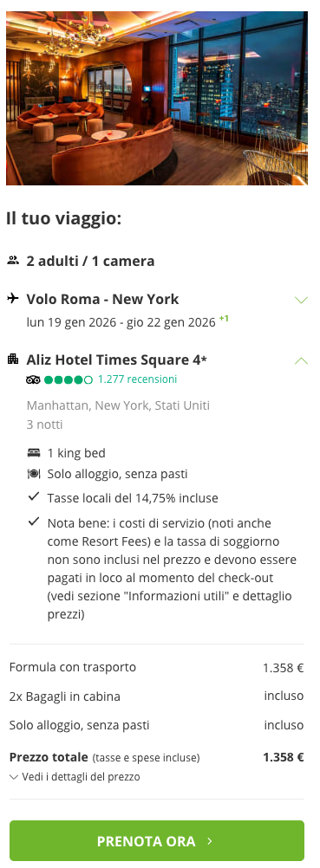Click the Volo Roma - New York heading
The image size is (320, 868).
(102, 300)
